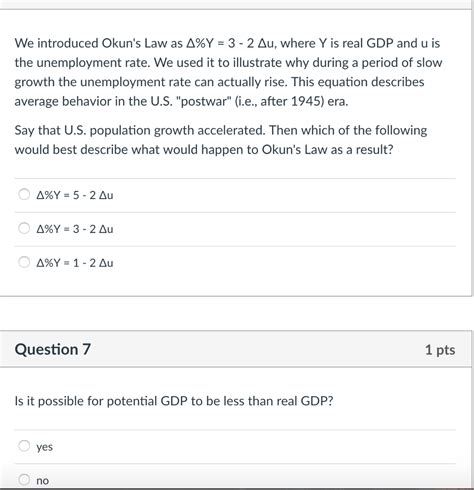Click the answer label text 'Δ%Y = 3 - 2 Δu'

coord(75,229)
